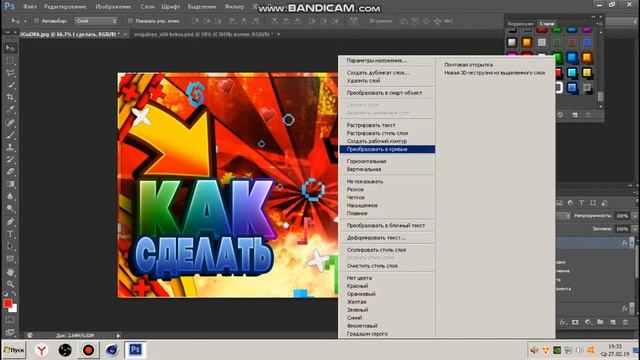Screen dimensions: 640x360
Task: Select the Lasso tool
Action: pos(10,73)
